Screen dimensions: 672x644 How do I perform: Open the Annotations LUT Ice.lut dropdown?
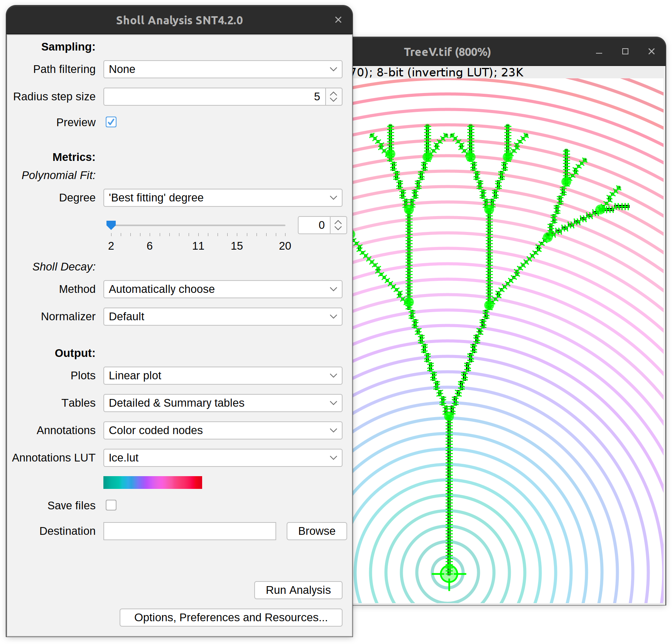(223, 458)
